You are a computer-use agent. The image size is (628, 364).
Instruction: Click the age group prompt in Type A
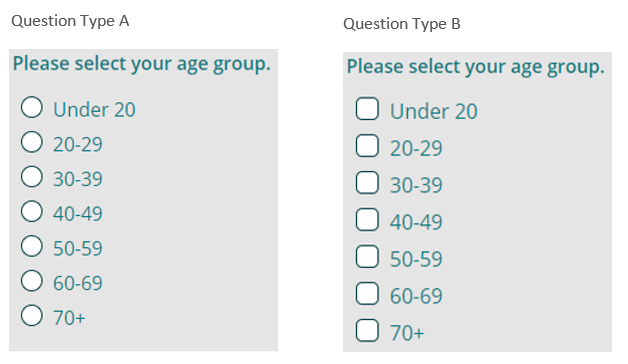tap(142, 64)
